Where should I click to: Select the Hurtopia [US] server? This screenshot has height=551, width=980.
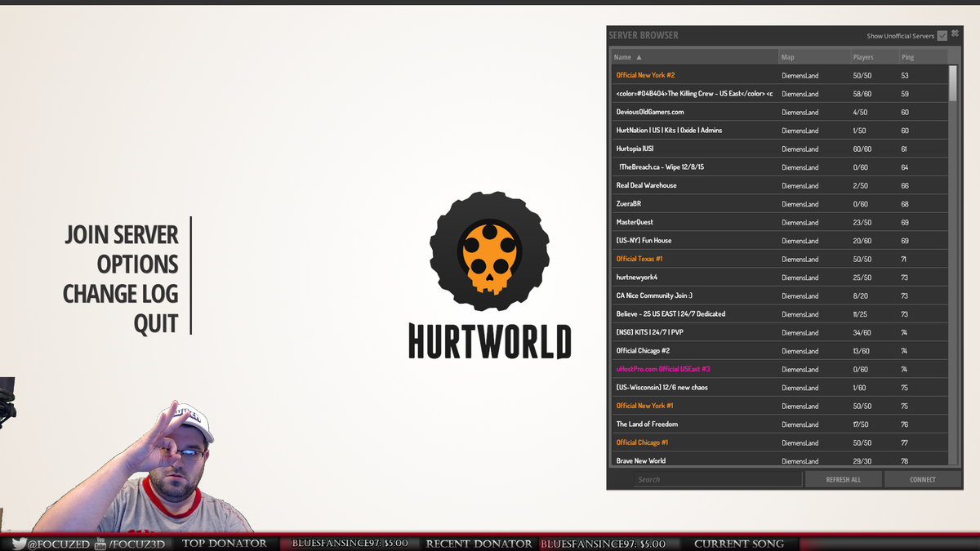[x=780, y=149]
